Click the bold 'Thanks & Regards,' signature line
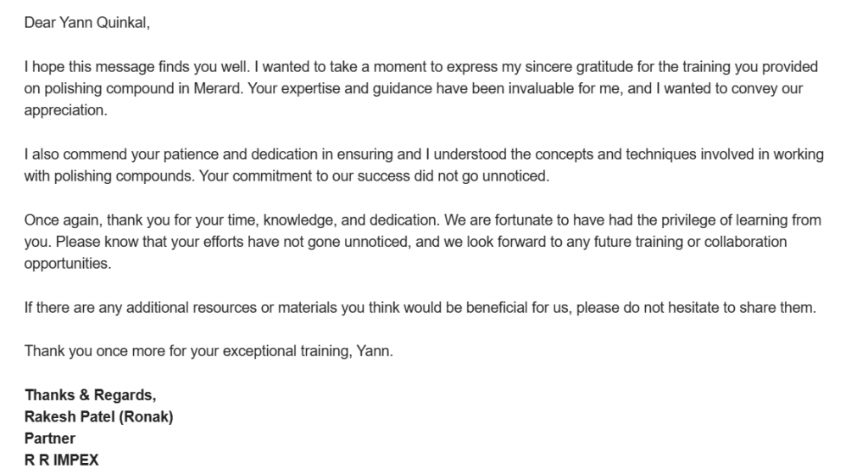The height and width of the screenshot is (469, 868). pyautogui.click(x=90, y=395)
